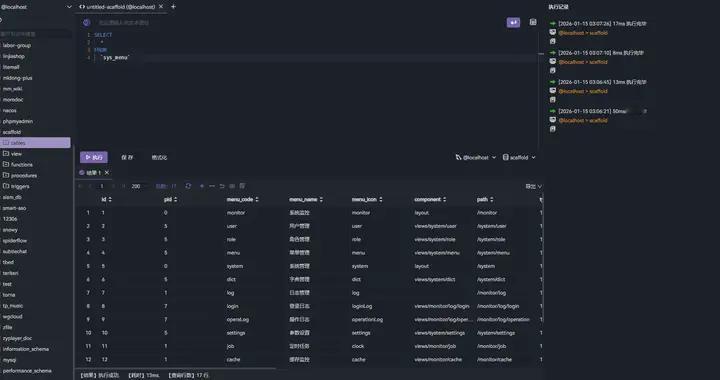
Task: Select the labor-group database
Action: coord(17,45)
